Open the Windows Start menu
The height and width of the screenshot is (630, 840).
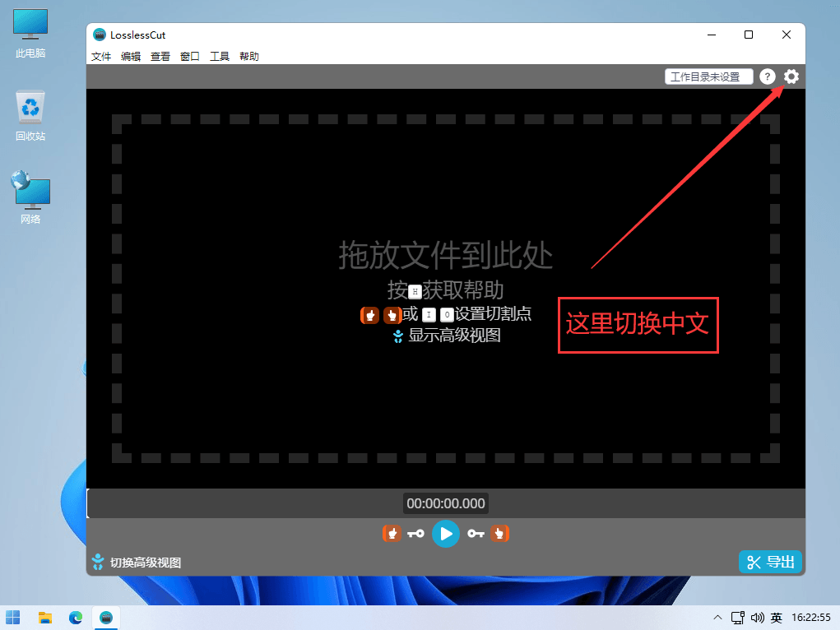click(13, 618)
